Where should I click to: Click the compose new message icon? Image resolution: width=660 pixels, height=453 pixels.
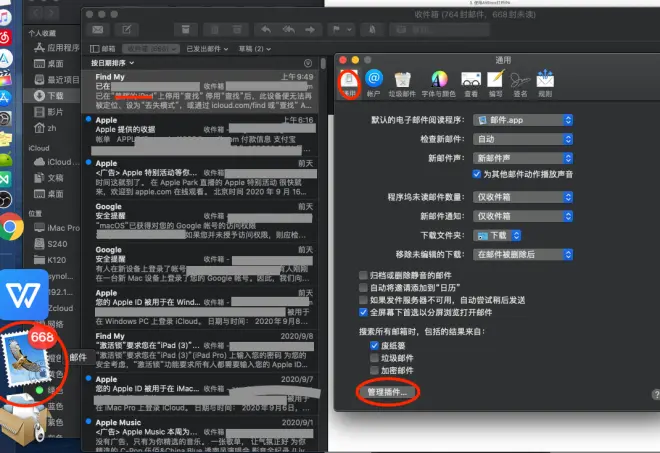tap(127, 29)
